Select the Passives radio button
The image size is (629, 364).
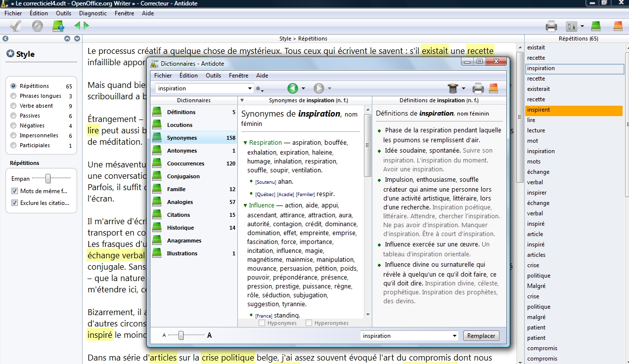[13, 116]
